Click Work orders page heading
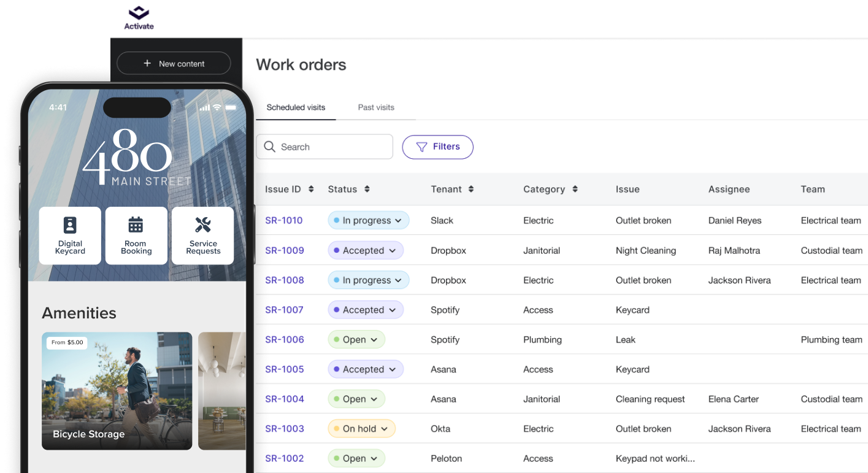Image resolution: width=868 pixels, height=473 pixels. tap(301, 64)
